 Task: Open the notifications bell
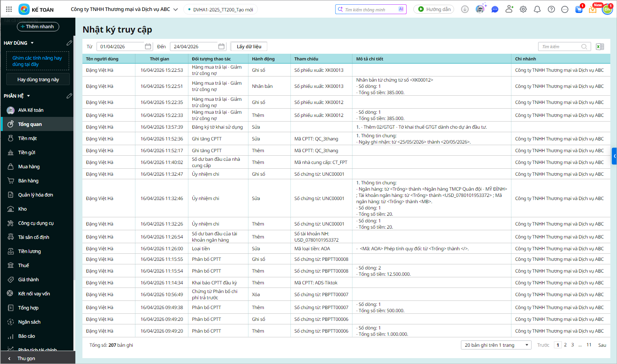pos(537,9)
